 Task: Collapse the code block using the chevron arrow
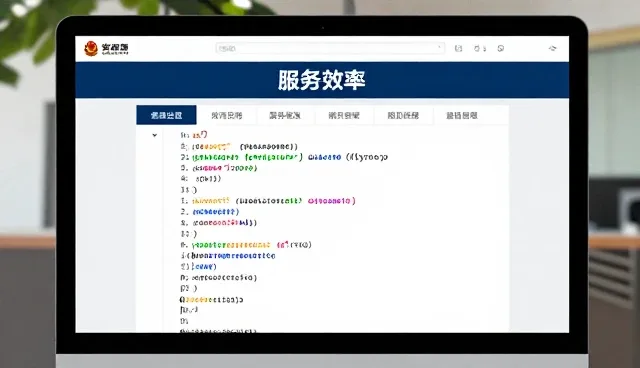pos(154,135)
